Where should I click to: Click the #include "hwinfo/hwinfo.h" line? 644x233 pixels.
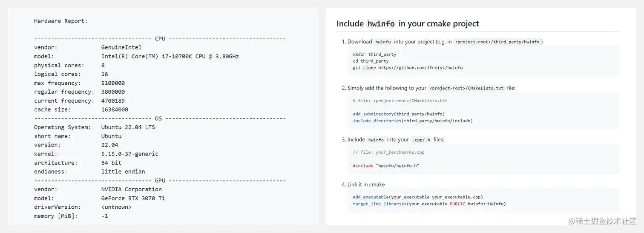pyautogui.click(x=386, y=166)
